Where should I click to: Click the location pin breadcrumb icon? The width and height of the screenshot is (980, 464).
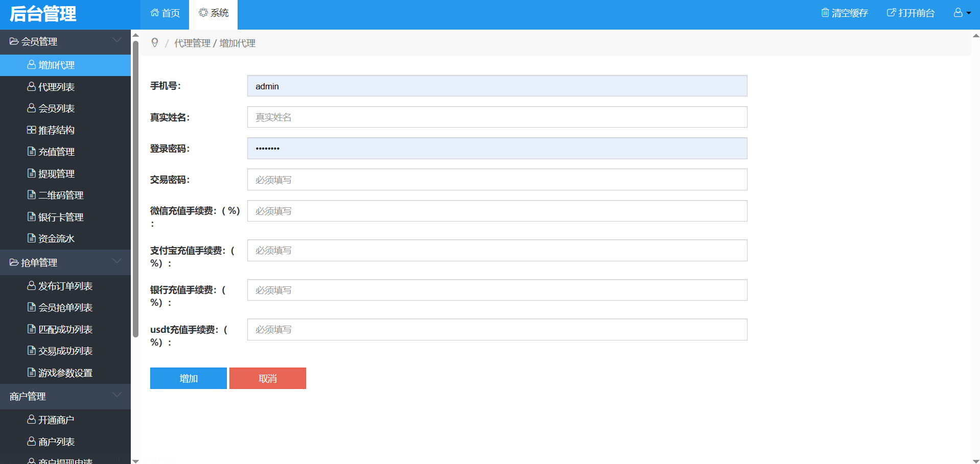(x=155, y=43)
